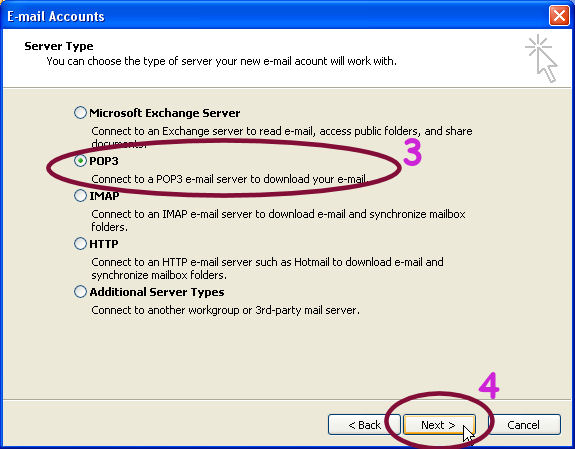Select the Microsoft Exchange Server radio button

(x=80, y=113)
